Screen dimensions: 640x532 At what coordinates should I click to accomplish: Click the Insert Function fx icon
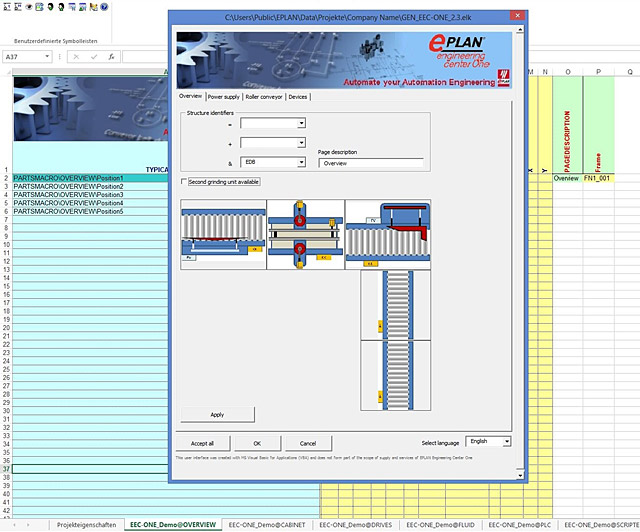[111, 57]
